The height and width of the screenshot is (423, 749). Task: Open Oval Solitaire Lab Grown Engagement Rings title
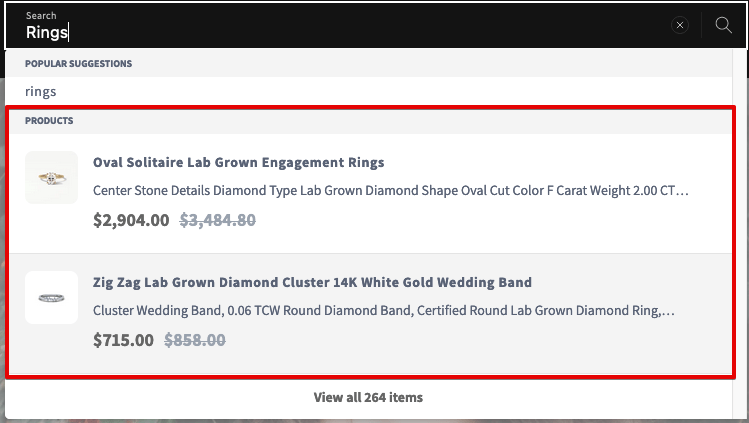pos(238,162)
